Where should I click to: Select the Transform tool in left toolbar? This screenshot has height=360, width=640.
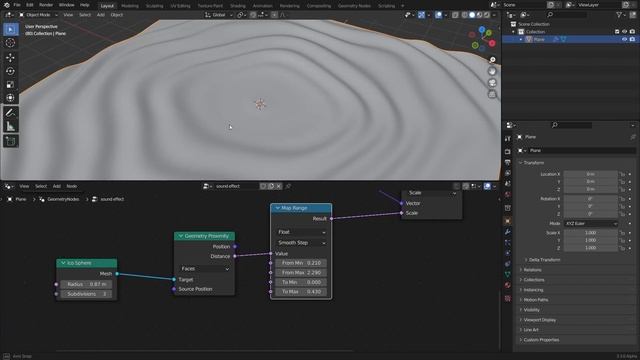(11, 98)
